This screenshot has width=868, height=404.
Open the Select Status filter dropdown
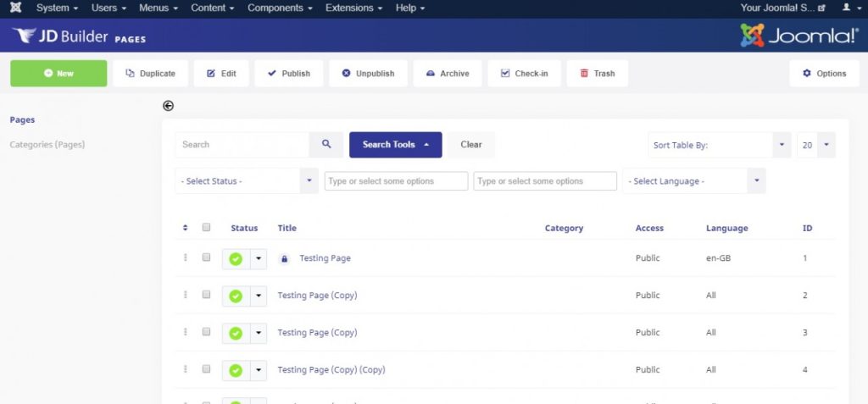[247, 181]
